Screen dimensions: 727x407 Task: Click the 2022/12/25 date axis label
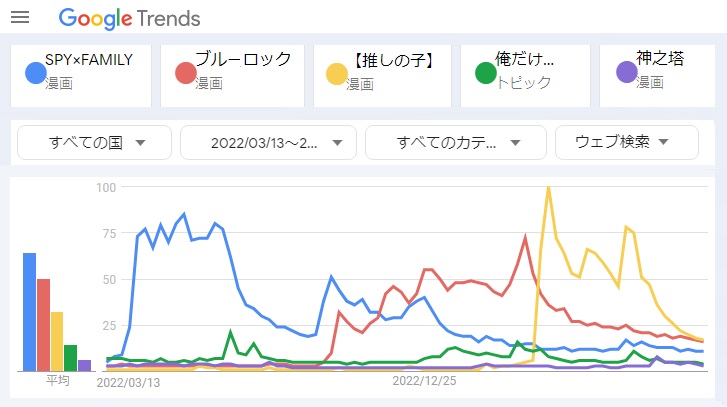point(423,381)
